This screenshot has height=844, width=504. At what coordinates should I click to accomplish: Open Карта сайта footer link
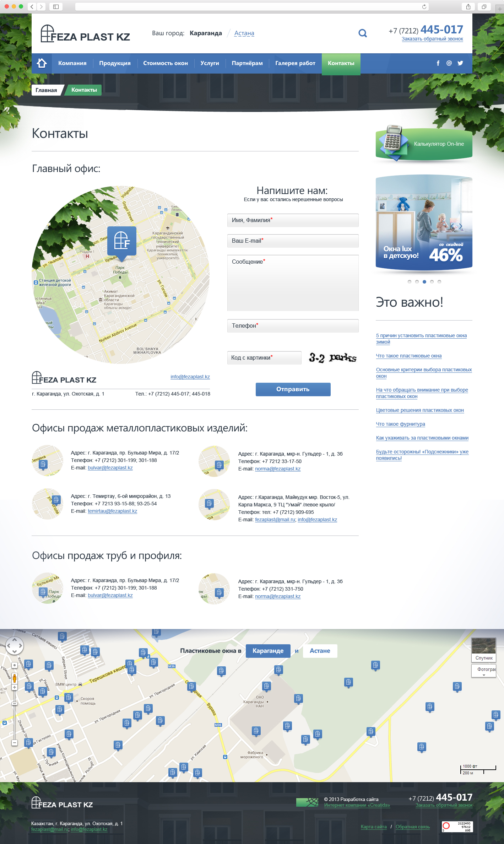(374, 827)
